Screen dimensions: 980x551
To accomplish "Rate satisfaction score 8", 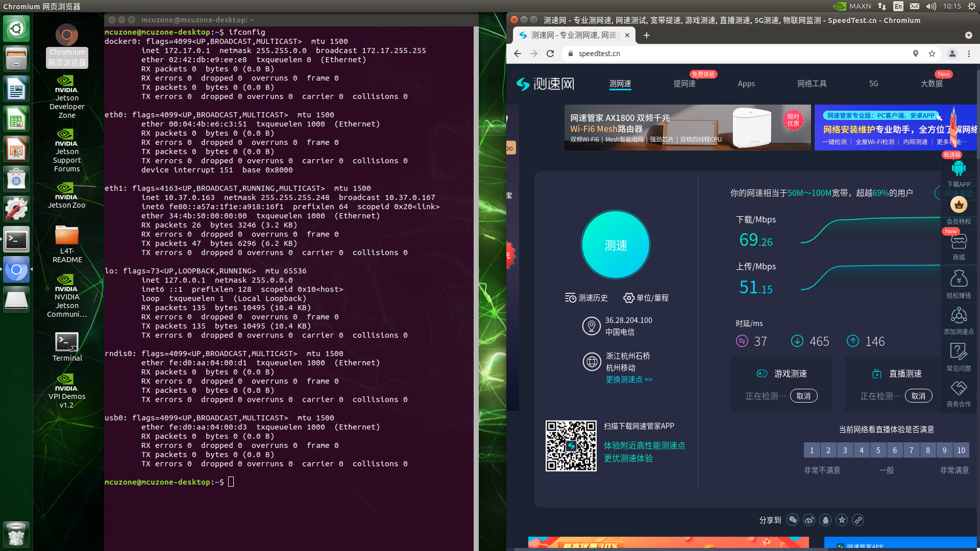I will click(x=928, y=450).
